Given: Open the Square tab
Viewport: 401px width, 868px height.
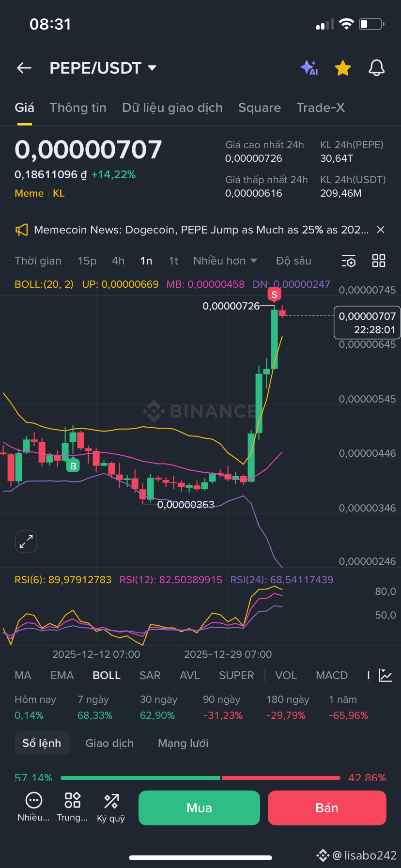Looking at the screenshot, I should [x=260, y=108].
